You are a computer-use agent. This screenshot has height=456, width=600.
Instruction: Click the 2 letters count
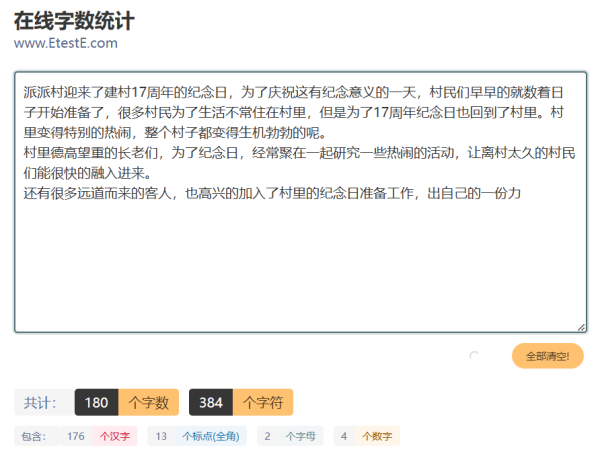coord(267,436)
